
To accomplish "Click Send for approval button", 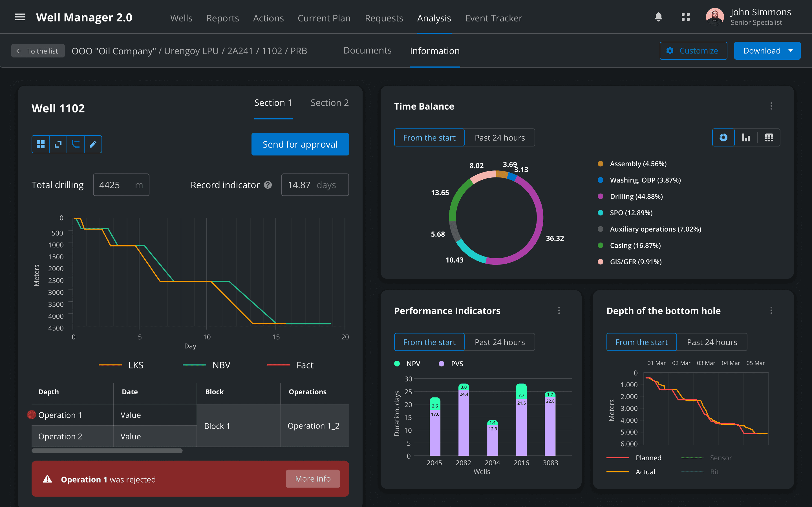I will [x=300, y=144].
